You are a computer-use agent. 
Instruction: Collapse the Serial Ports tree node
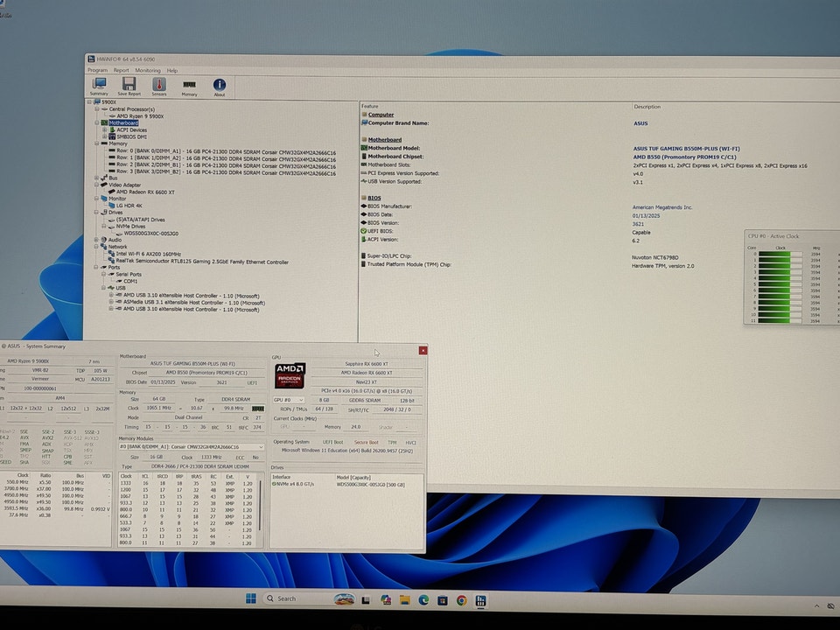pyautogui.click(x=104, y=274)
